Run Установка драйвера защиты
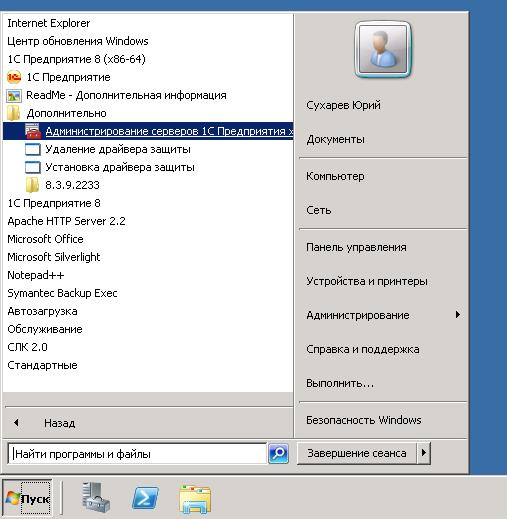Viewport: 507px width, 519px height. pyautogui.click(x=110, y=167)
